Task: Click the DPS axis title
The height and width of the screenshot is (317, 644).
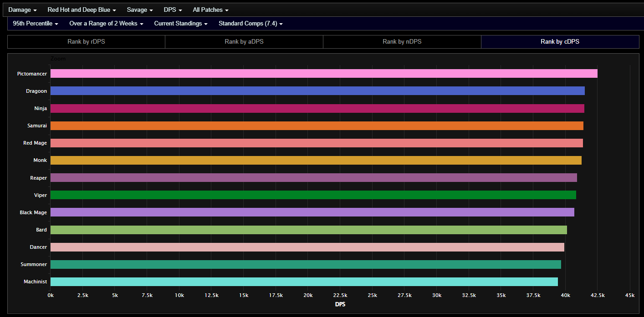Action: (340, 304)
